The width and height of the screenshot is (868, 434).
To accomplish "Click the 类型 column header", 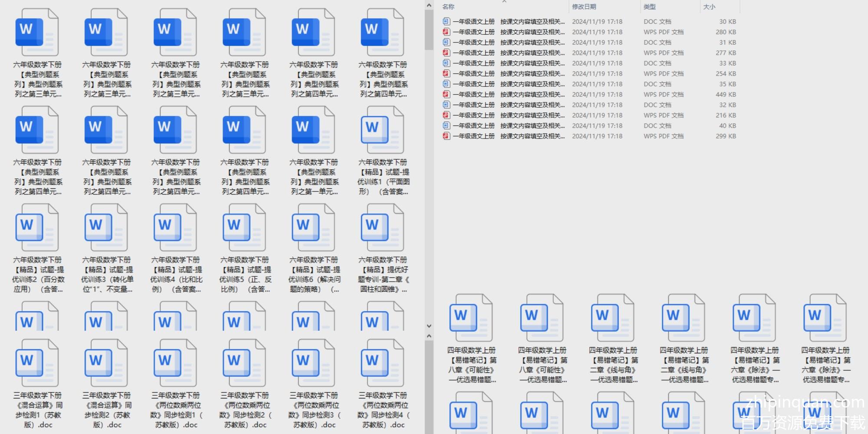I will coord(649,7).
